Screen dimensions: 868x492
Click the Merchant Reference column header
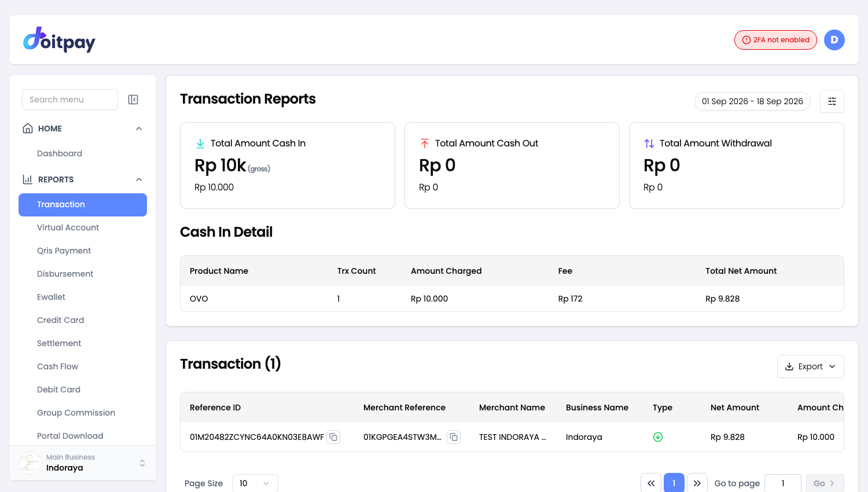(404, 407)
